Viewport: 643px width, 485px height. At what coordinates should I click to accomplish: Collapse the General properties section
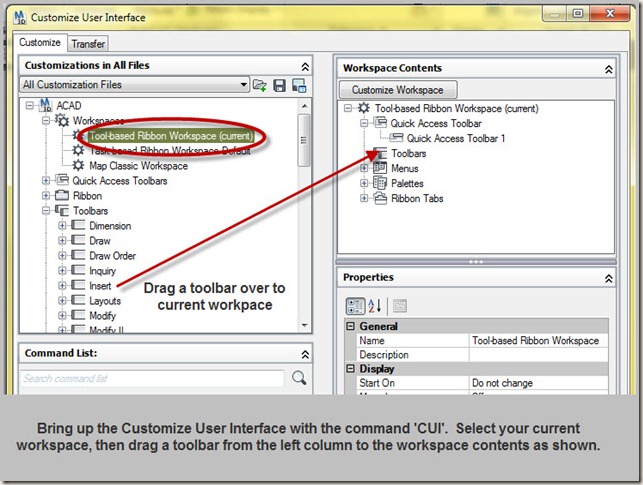pyautogui.click(x=350, y=326)
